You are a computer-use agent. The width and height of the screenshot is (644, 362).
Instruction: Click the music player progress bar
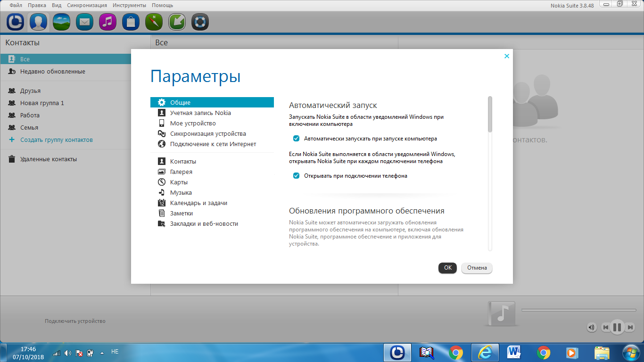tap(578, 310)
